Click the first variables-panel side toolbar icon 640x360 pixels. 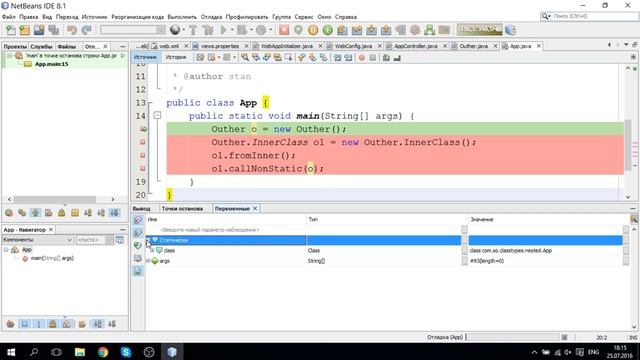pos(138,220)
